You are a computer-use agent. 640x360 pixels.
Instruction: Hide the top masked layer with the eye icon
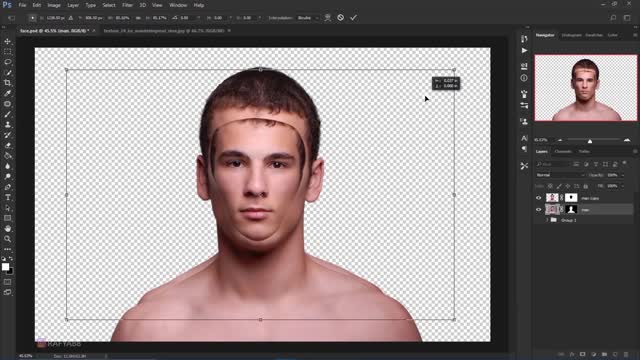(538, 198)
